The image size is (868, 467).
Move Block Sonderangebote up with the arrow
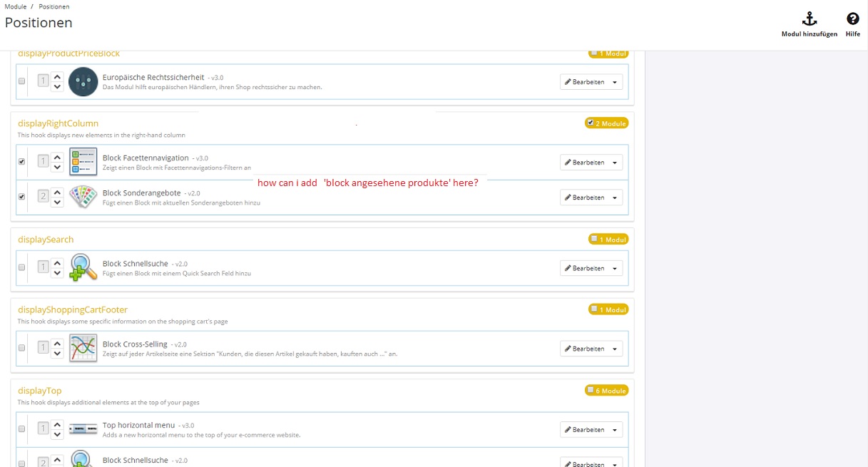point(58,192)
